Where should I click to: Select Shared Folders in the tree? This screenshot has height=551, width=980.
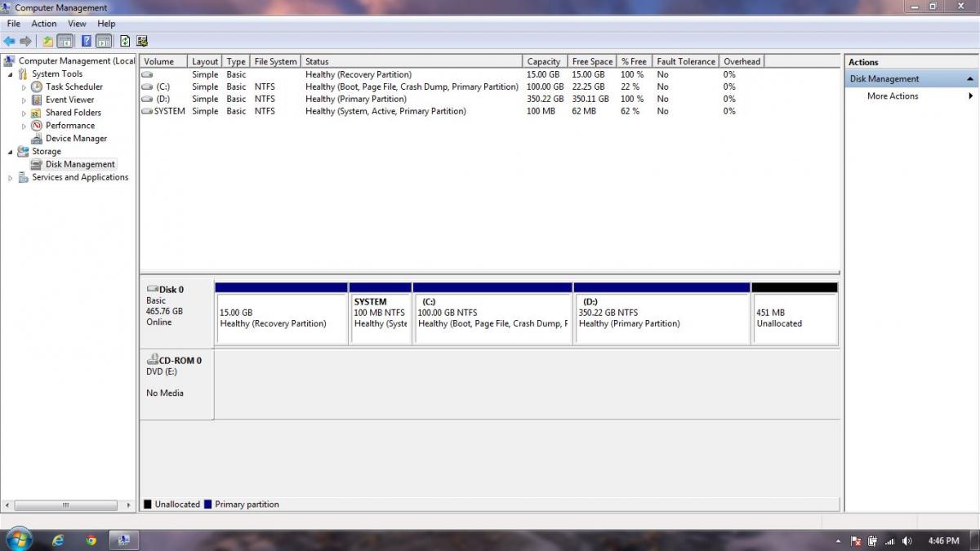coord(73,113)
